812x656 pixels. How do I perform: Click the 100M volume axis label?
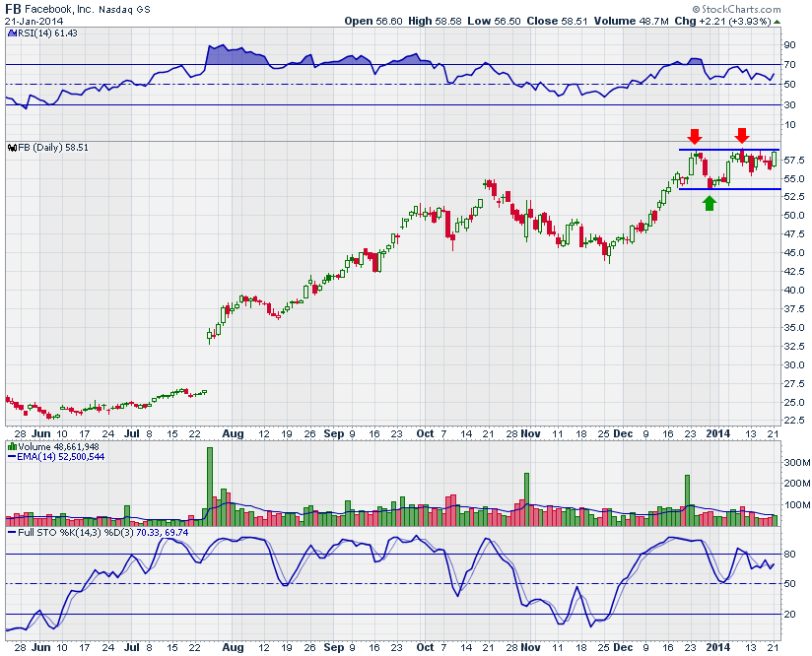(796, 505)
